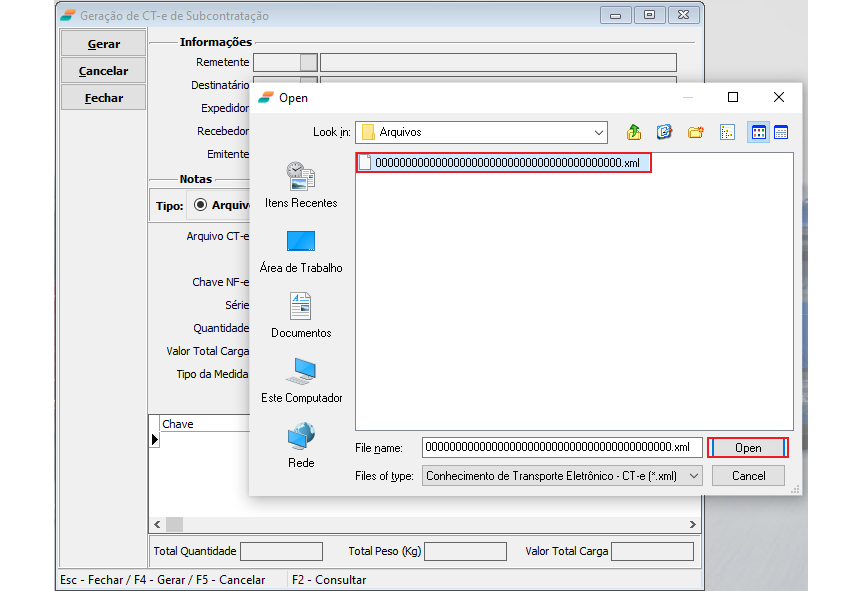Expand the Look in folder dropdown
Image resolution: width=862 pixels, height=591 pixels.
[598, 132]
